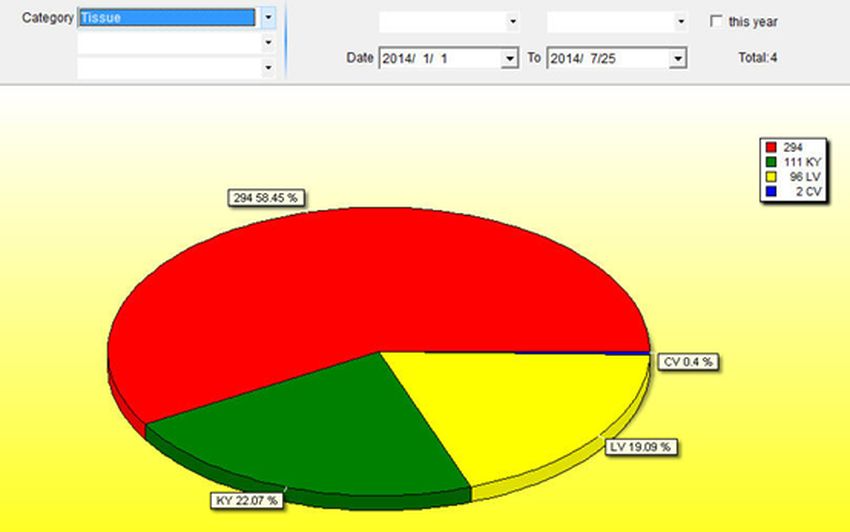Click the 'KY 22.07 %' chart label
Screen dimensions: 850x532
click(x=247, y=500)
